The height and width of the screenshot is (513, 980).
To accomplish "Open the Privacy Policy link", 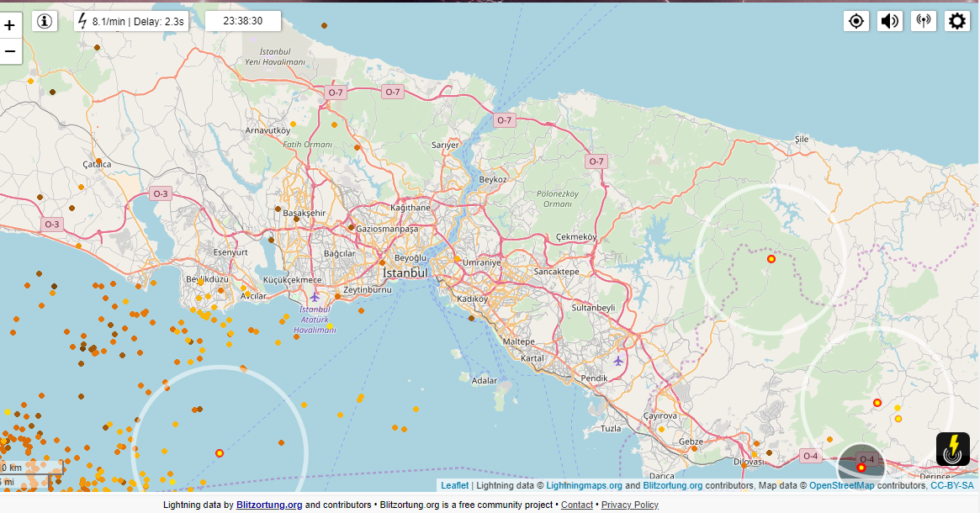I will (x=629, y=505).
